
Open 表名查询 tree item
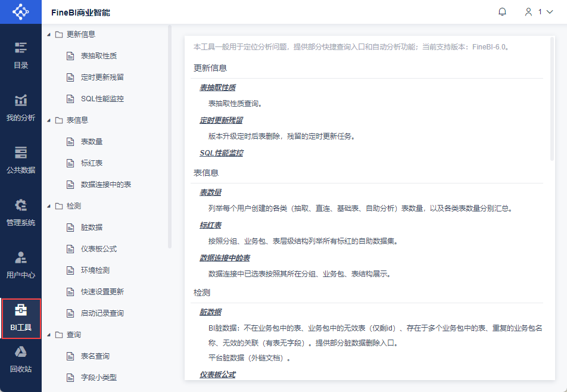[x=95, y=356]
